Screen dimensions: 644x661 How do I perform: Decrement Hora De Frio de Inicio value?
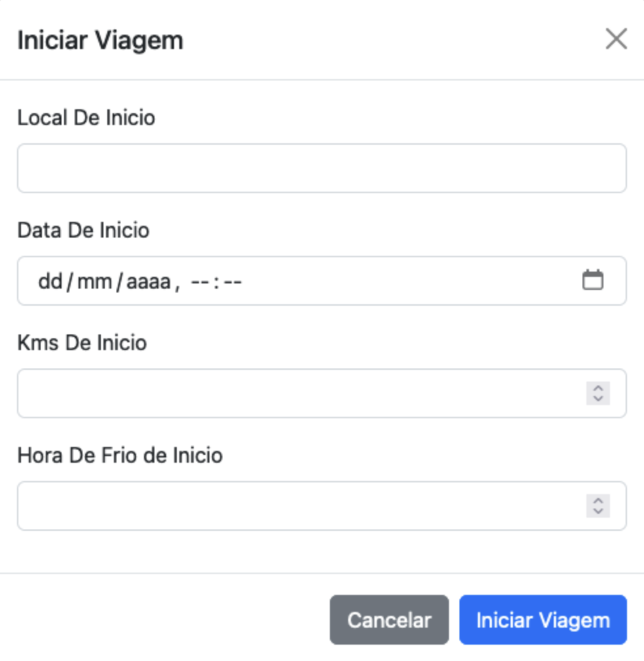[598, 511]
